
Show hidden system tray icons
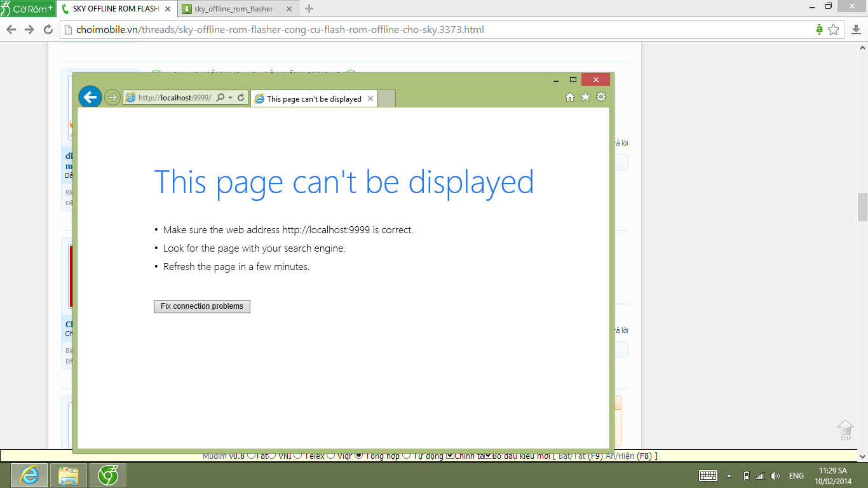pos(729,476)
